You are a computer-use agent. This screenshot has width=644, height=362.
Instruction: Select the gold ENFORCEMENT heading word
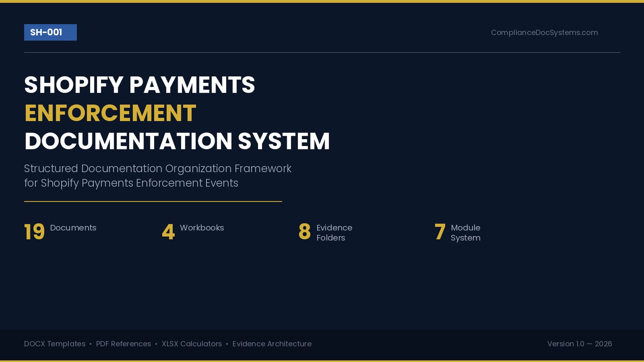click(x=110, y=113)
